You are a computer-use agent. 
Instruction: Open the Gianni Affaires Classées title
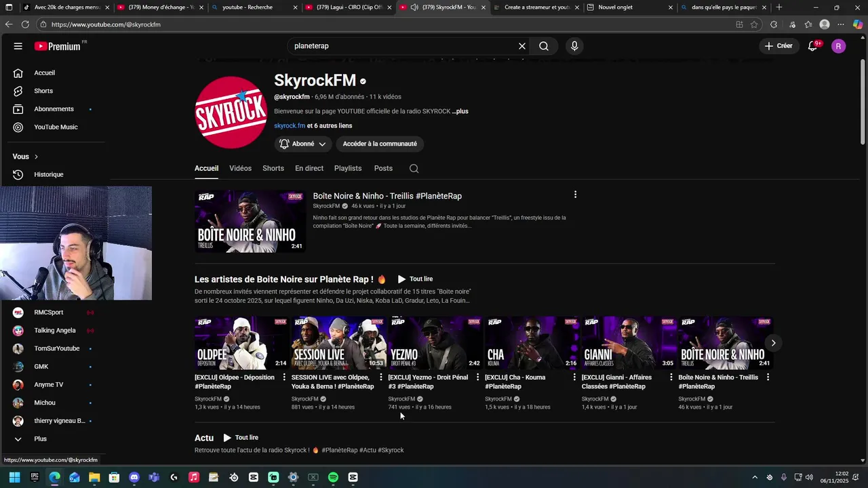[616, 382]
